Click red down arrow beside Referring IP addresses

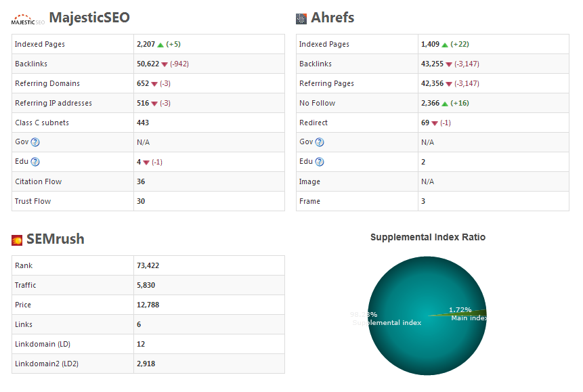pyautogui.click(x=154, y=104)
